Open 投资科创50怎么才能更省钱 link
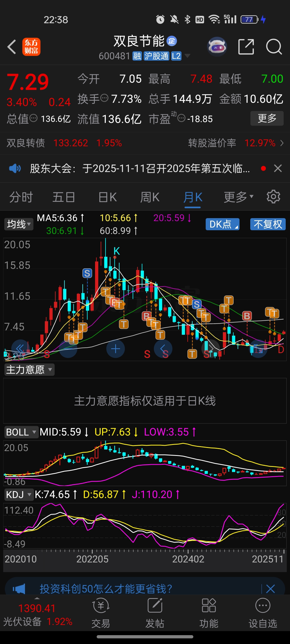 point(106,589)
